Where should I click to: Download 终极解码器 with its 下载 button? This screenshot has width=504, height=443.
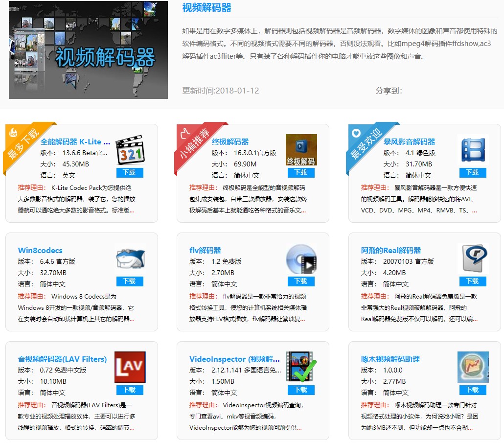pyautogui.click(x=301, y=173)
